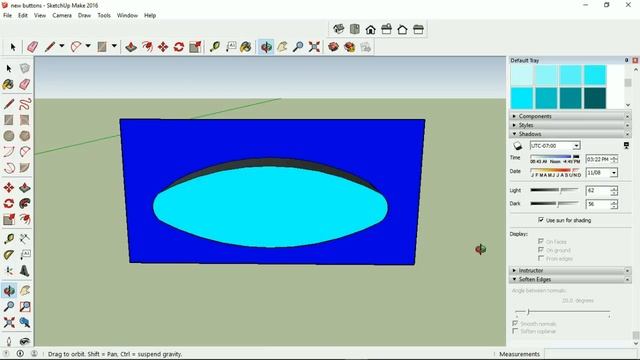The width and height of the screenshot is (640, 360).
Task: Click the Time slider in Shadows
Action: point(555,157)
